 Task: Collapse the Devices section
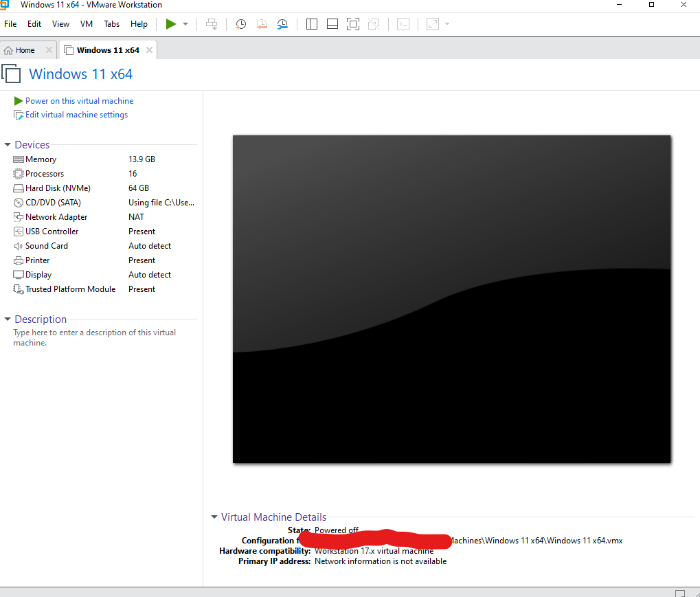pyautogui.click(x=8, y=145)
